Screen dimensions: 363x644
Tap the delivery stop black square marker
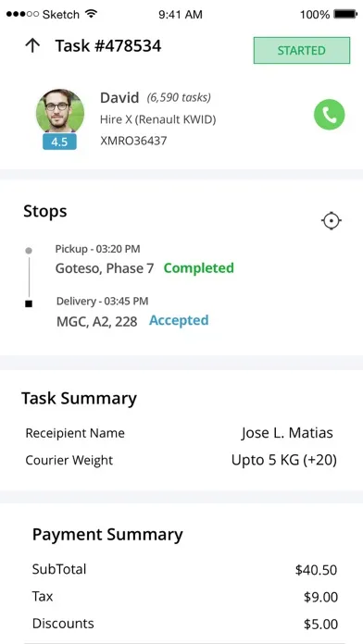click(29, 303)
